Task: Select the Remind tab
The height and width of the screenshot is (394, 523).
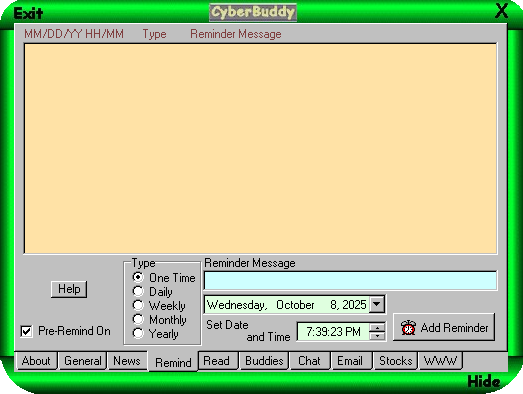Action: [173, 362]
